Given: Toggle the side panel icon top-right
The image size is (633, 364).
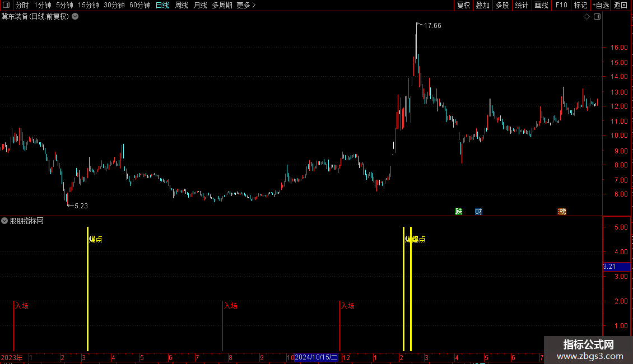Looking at the screenshot, I should click(597, 17).
